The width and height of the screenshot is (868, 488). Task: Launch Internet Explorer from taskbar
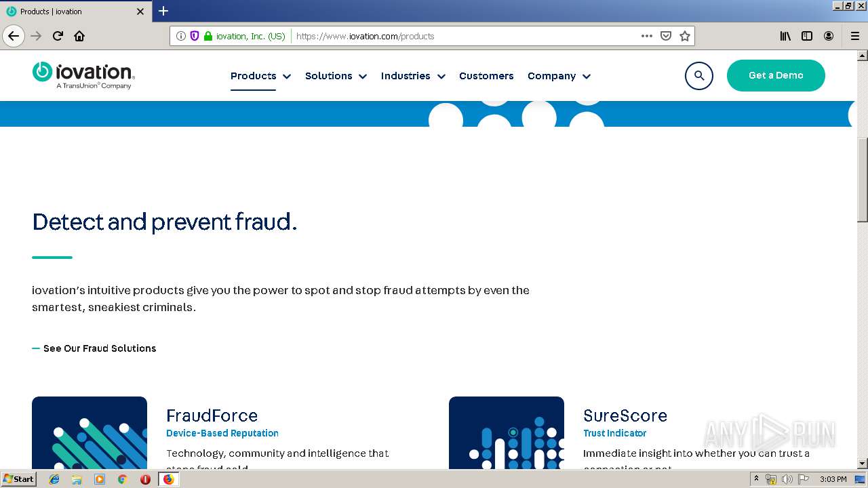click(54, 479)
